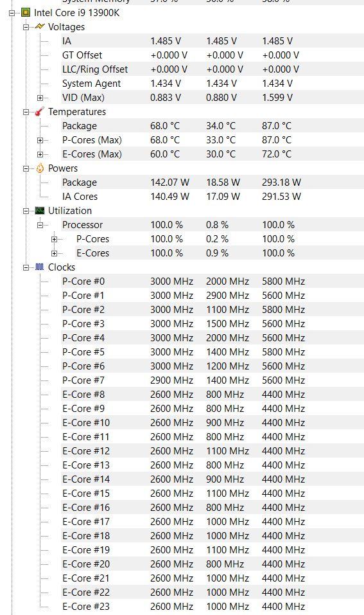
Task: Select the System Agent row
Action: click(x=212, y=83)
